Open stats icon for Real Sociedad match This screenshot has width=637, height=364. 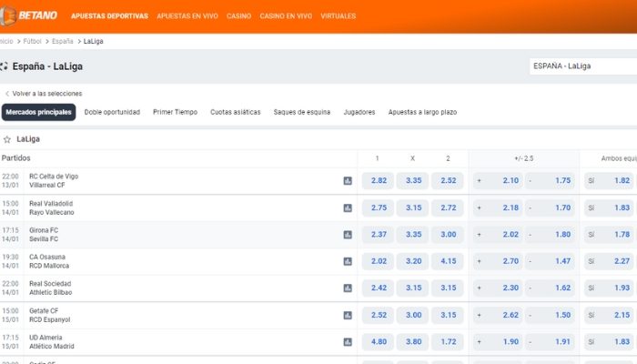point(348,288)
